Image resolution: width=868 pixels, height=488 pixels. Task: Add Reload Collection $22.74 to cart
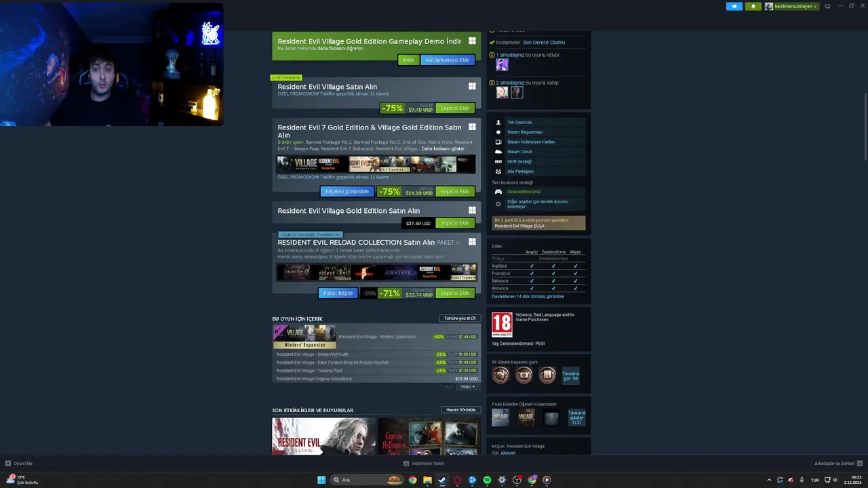coord(455,293)
